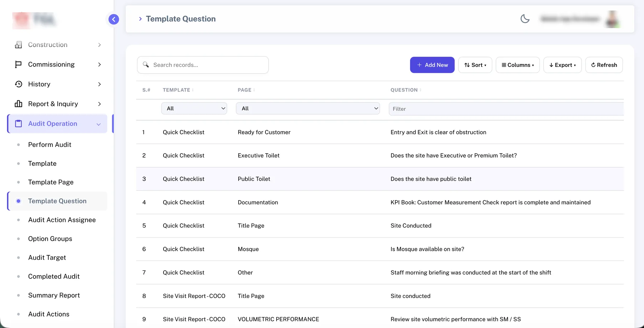The height and width of the screenshot is (328, 644).
Task: Toggle dark mode with the moon icon
Action: [x=525, y=19]
